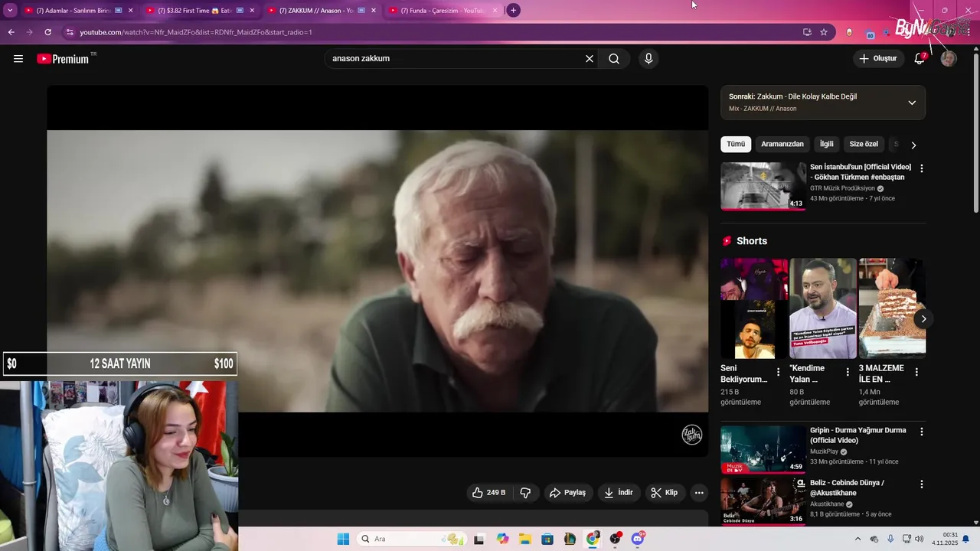Viewport: 980px width, 551px height.
Task: Click the Klip button
Action: coord(665,493)
